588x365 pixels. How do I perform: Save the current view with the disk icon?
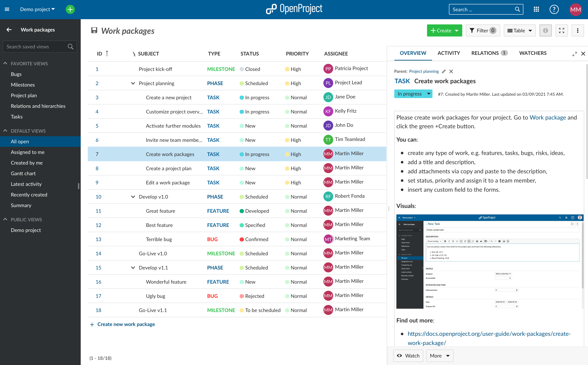tap(94, 30)
